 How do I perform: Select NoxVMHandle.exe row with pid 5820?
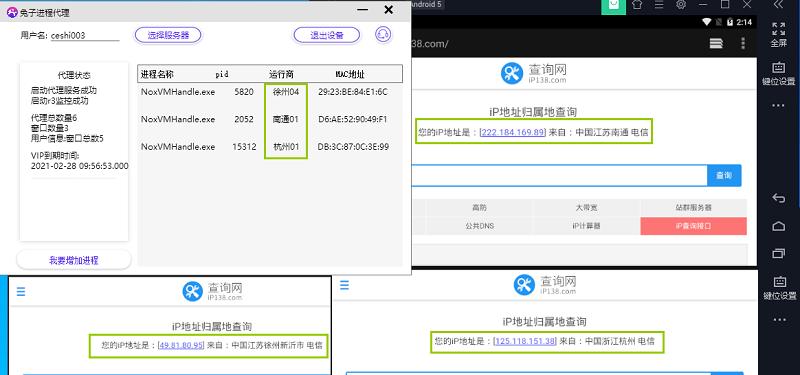click(x=178, y=92)
